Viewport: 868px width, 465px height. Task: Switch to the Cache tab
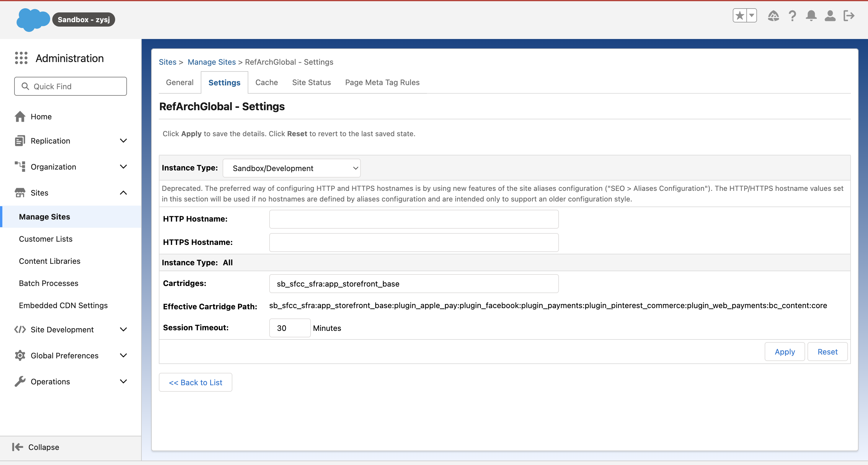tap(266, 83)
